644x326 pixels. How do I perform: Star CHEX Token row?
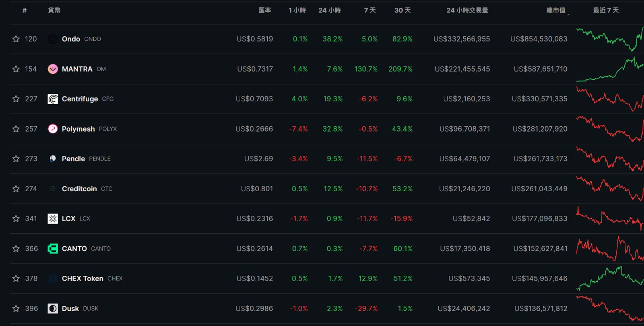click(16, 278)
